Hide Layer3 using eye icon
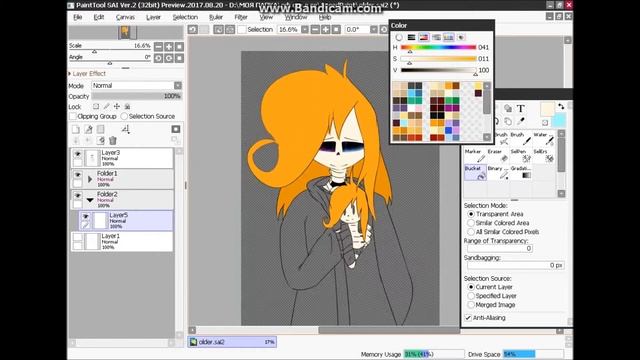This screenshot has width=640, height=360. click(78, 154)
